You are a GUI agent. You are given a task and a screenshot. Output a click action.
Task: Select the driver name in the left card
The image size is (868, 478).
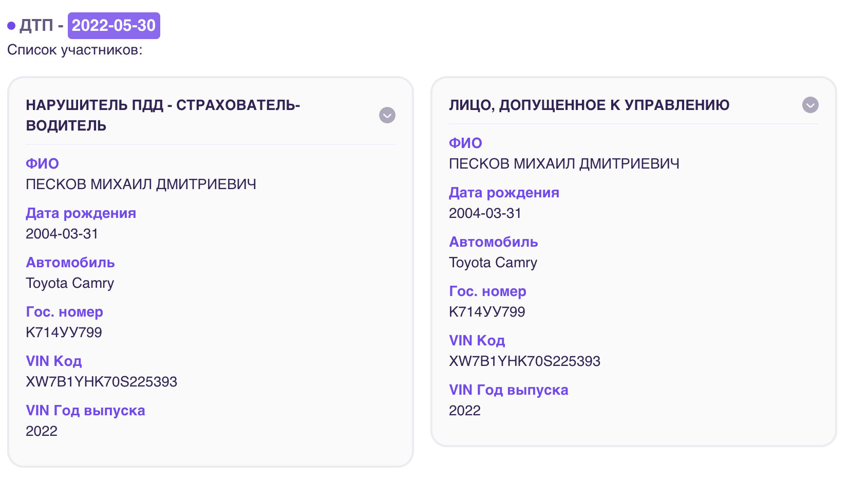coord(141,184)
